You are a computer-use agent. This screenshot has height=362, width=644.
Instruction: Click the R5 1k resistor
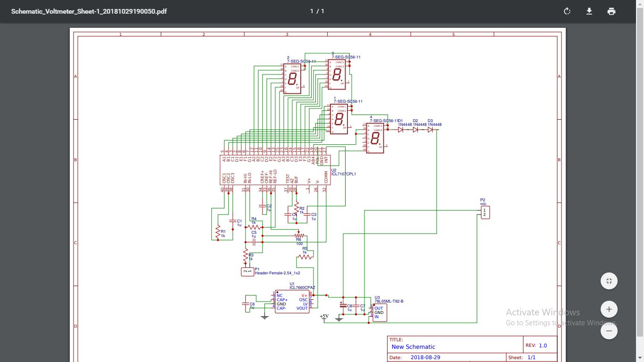click(x=305, y=257)
